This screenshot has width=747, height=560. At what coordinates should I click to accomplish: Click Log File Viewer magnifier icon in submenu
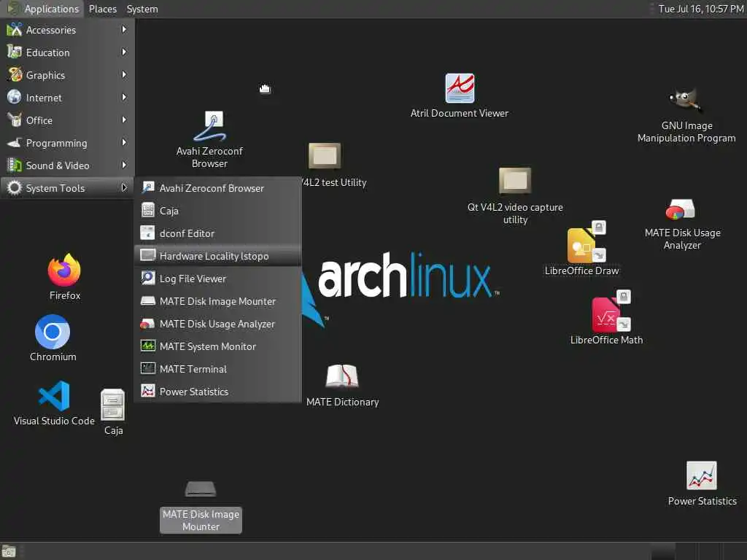pos(147,278)
